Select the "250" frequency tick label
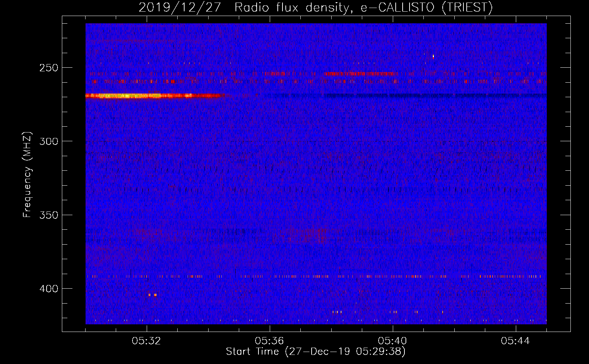This screenshot has width=589, height=364. coord(49,68)
